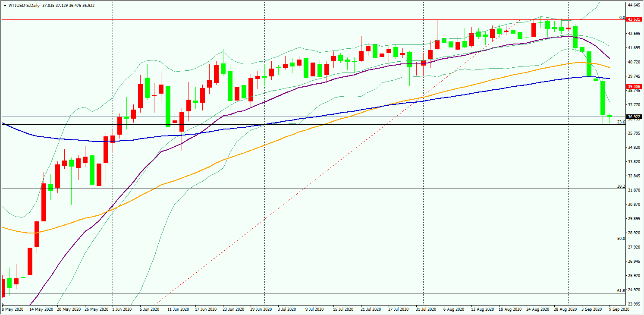644x315 pixels.
Task: Click the 9 Jul 2020 date label
Action: click(x=315, y=309)
